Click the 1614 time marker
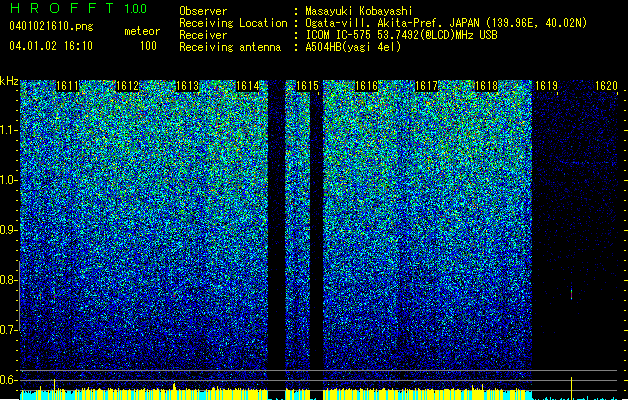This screenshot has height=400, width=629. pyautogui.click(x=248, y=86)
